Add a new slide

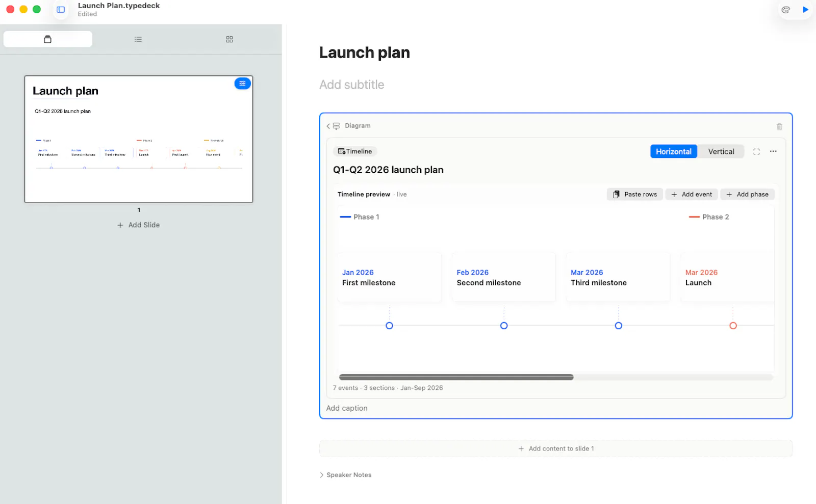(139, 225)
